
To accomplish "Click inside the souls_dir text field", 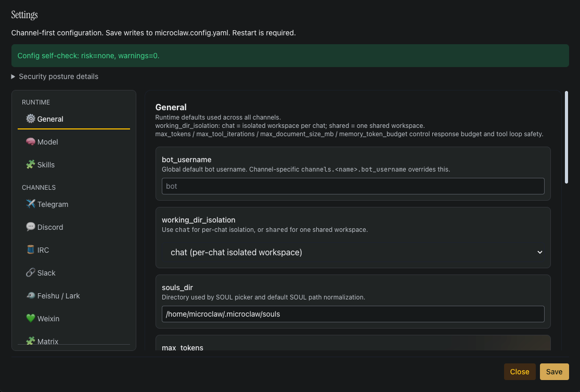I will point(353,314).
